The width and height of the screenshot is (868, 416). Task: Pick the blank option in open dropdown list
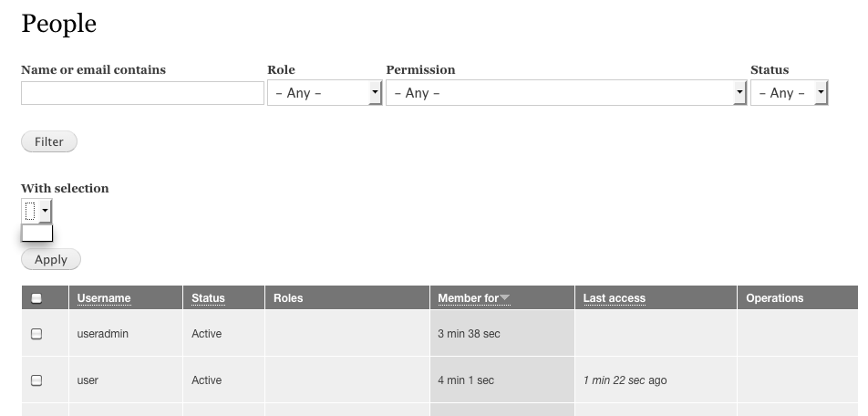36,234
